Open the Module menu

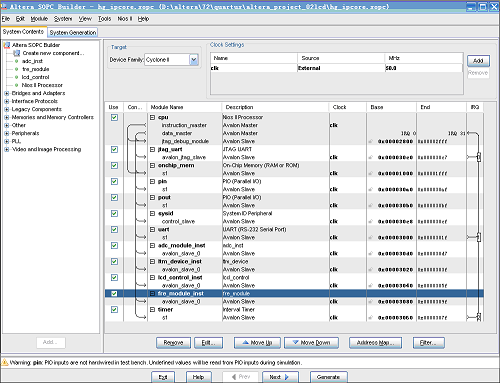point(39,19)
